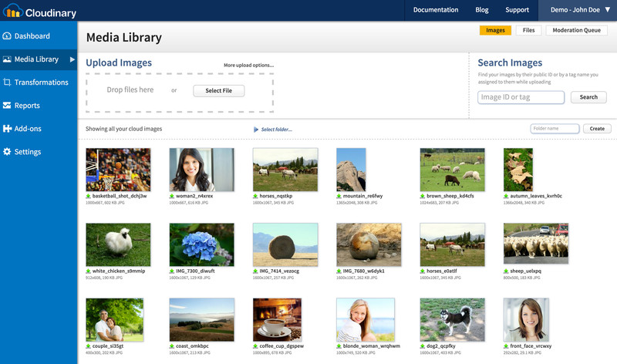Switch to the Images tab
The height and width of the screenshot is (364, 617).
495,30
